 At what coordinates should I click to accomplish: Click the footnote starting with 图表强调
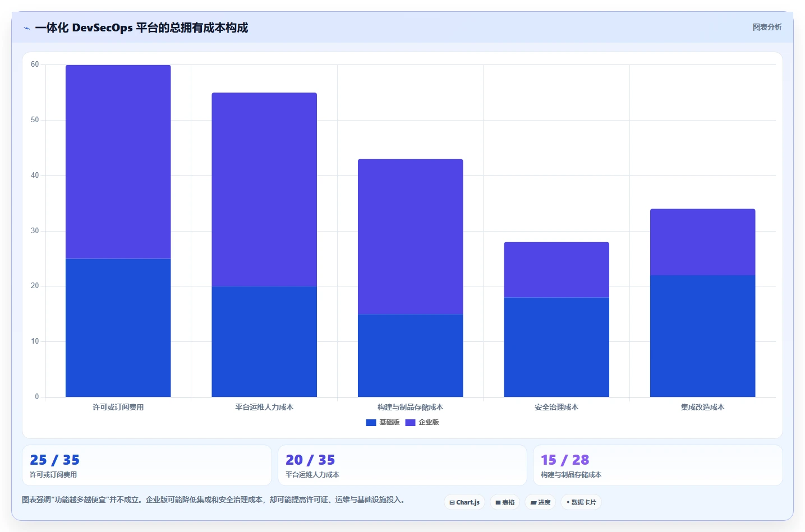point(213,499)
